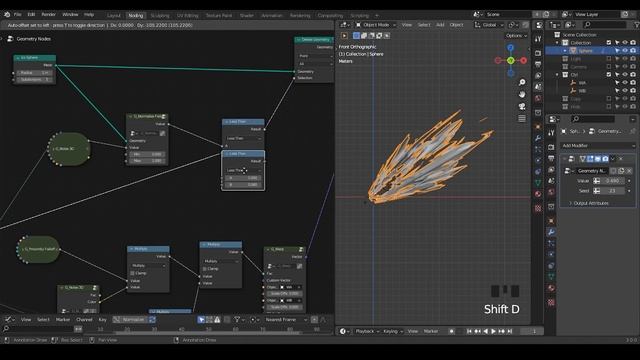Click the green Y axis gizmo
Image resolution: width=640 pixels, height=360 pixels.
(x=511, y=60)
